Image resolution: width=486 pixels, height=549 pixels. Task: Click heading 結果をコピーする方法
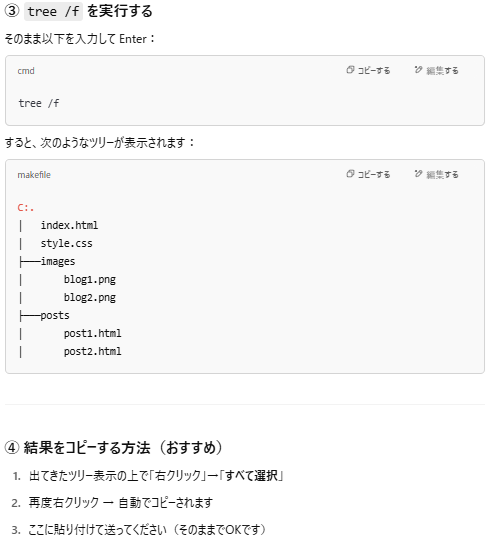click(87, 447)
